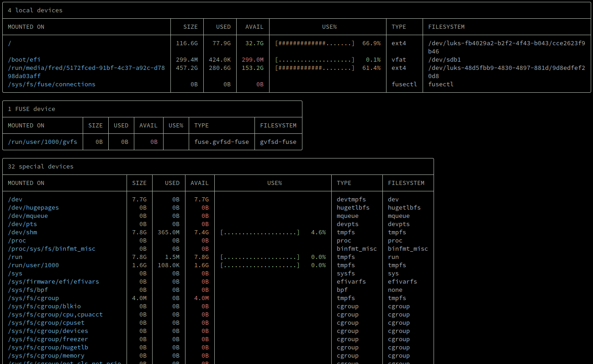Screen dimensions: 593x364
Task: Click the /dev/shm tmpfs entry
Action: tap(22, 232)
